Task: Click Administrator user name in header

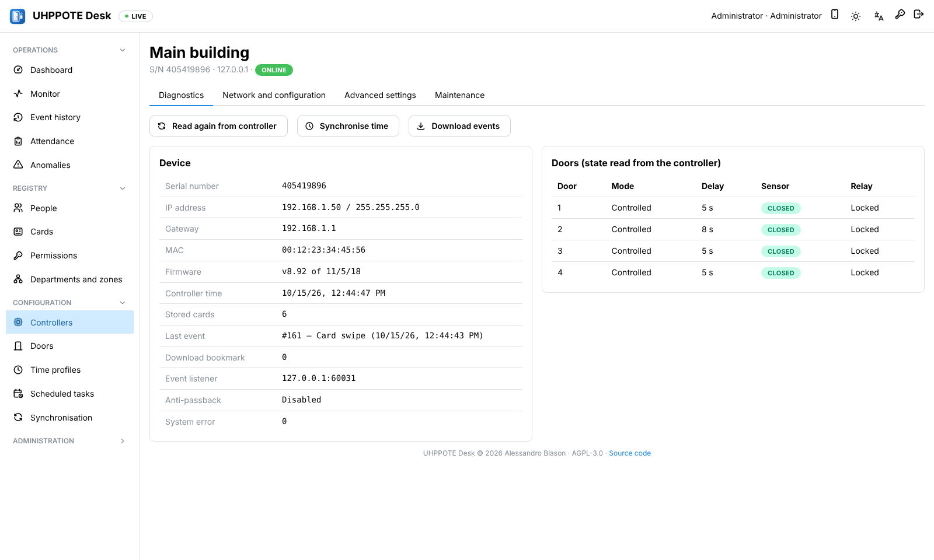Action: tap(766, 16)
